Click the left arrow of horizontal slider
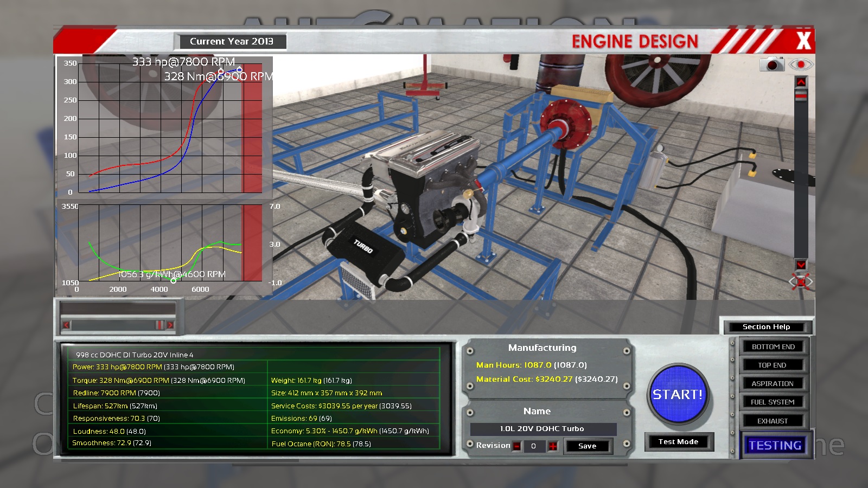The height and width of the screenshot is (488, 868). click(x=66, y=325)
